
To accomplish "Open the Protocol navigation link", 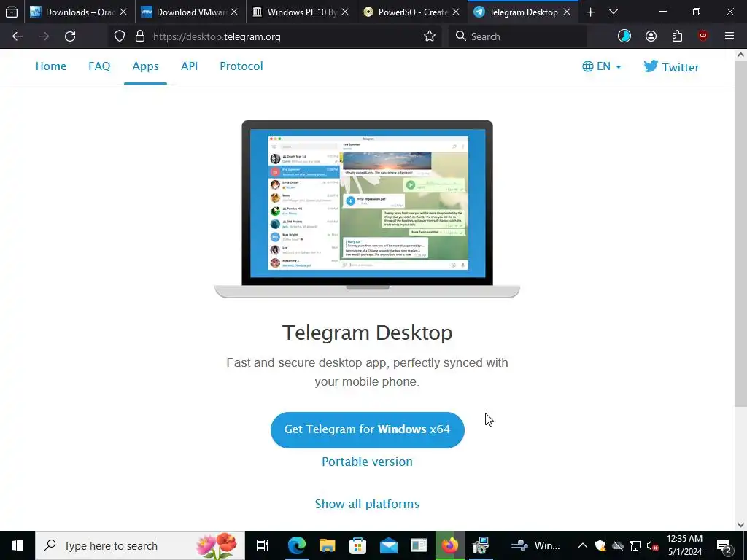I will [x=241, y=66].
